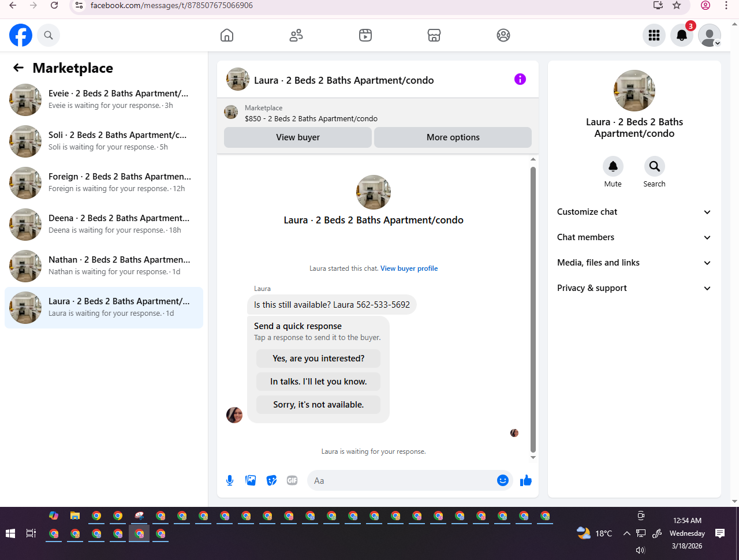Screen dimensions: 739x560
Task: Click the $850 listing title text
Action: point(311,119)
